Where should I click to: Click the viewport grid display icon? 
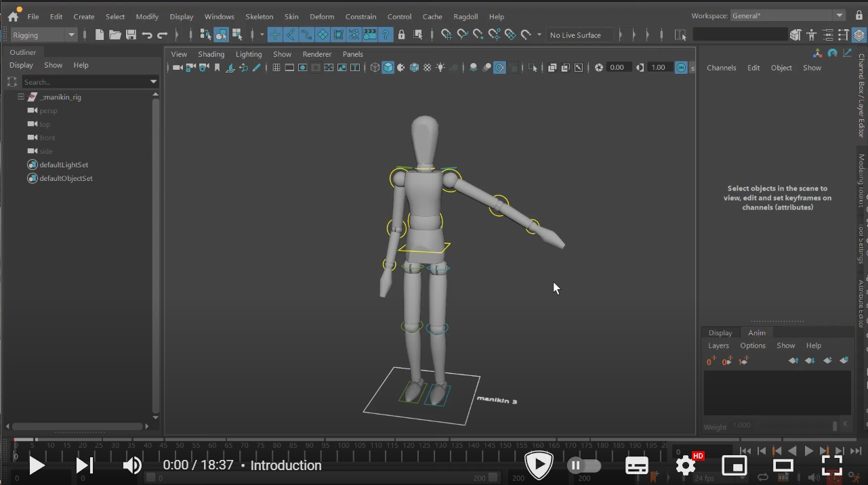276,68
